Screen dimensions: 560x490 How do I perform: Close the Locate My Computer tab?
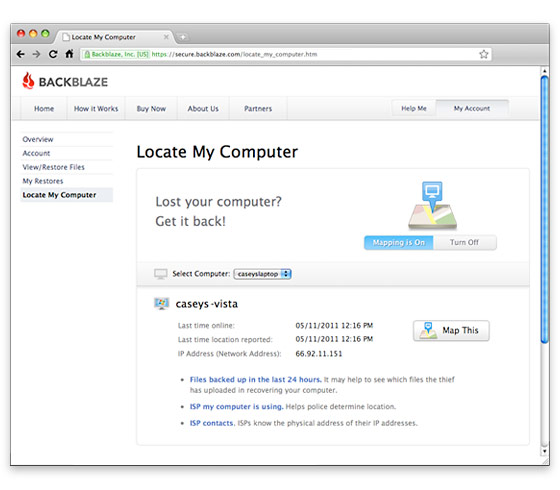[166, 37]
